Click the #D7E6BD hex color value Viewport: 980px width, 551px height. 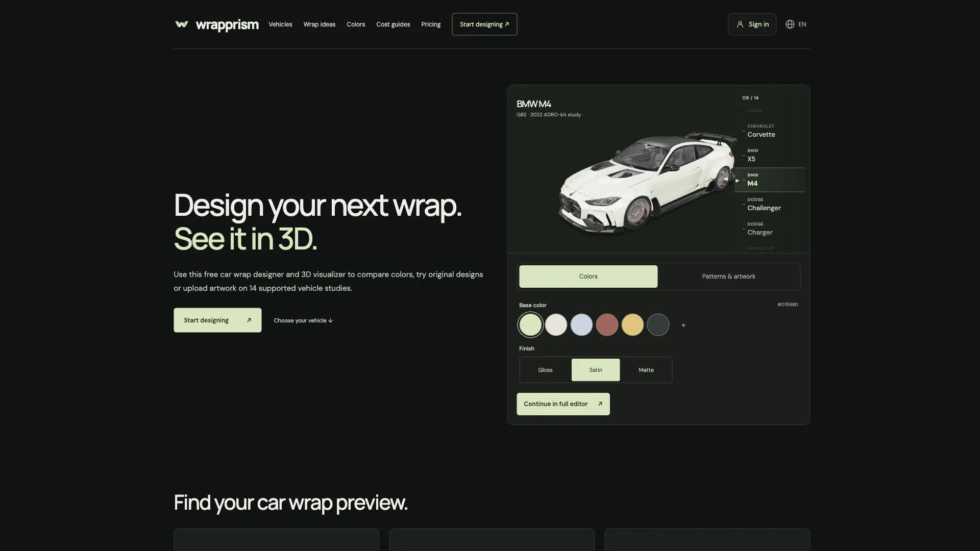788,305
